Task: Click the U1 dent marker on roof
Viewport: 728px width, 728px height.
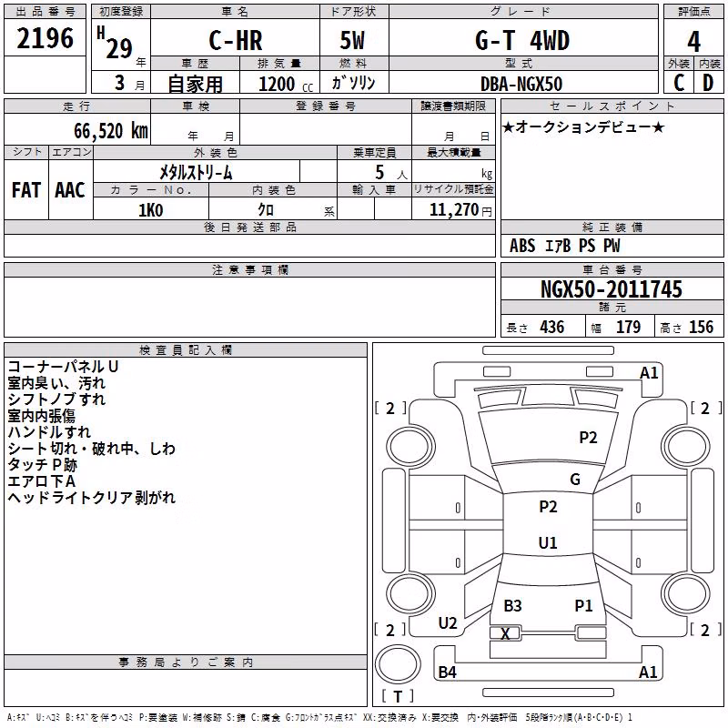Action: (548, 542)
